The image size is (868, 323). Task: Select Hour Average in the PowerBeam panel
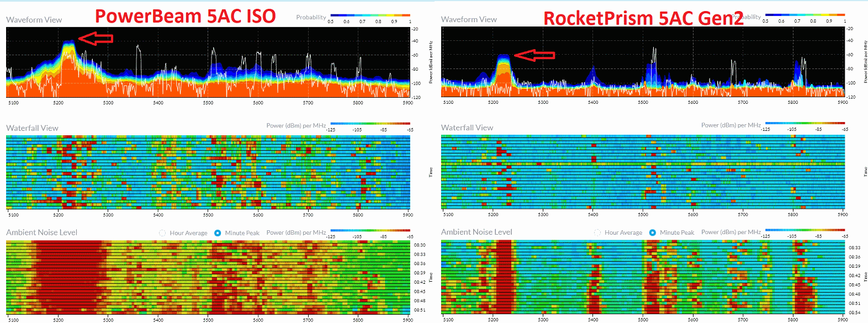coord(162,233)
